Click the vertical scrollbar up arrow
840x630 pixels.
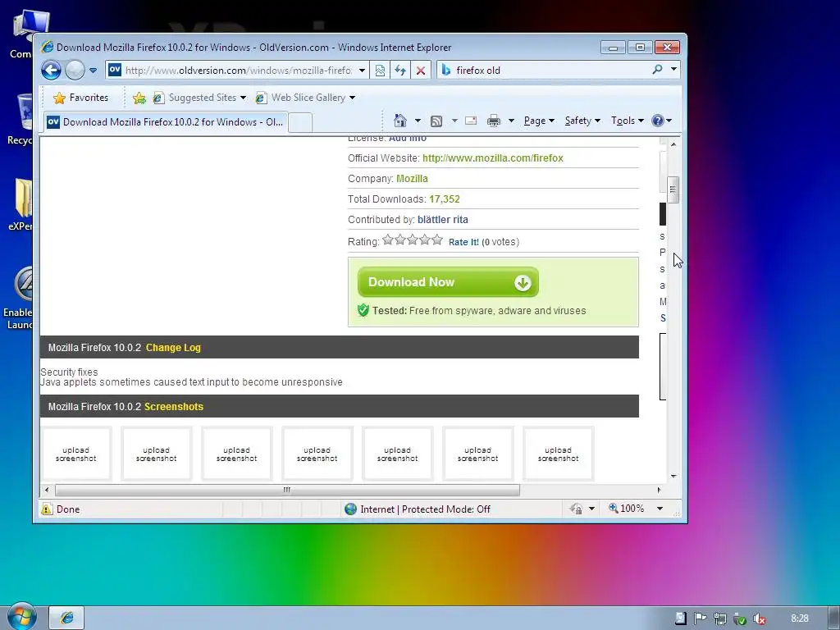[673, 144]
